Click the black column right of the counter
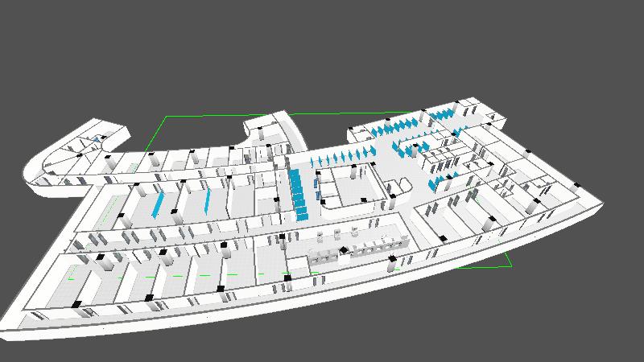 [393, 259]
